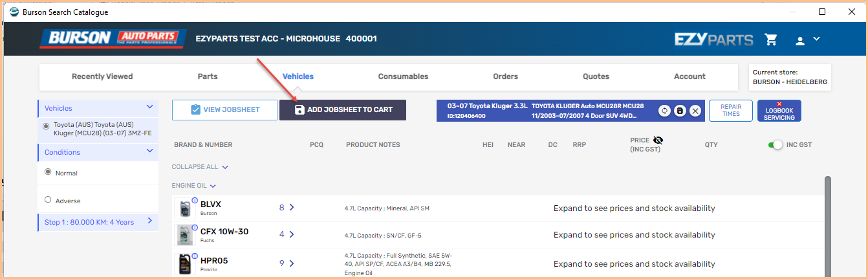Click the '4.7L Capacity ; Mineral, API SM' note

click(387, 208)
